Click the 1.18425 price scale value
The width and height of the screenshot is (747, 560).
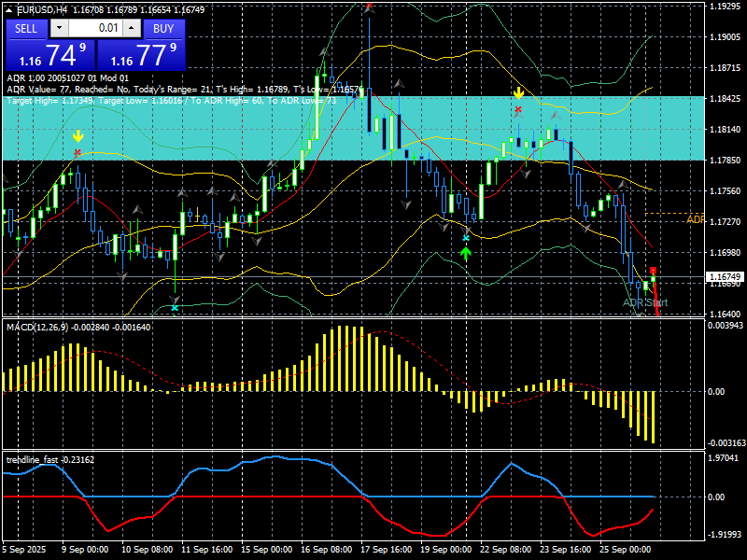coord(726,99)
